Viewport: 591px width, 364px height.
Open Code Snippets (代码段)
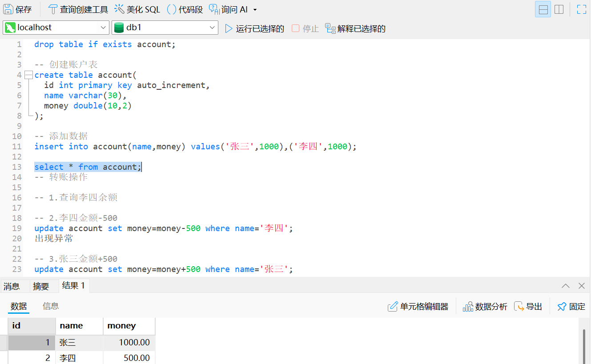(185, 9)
